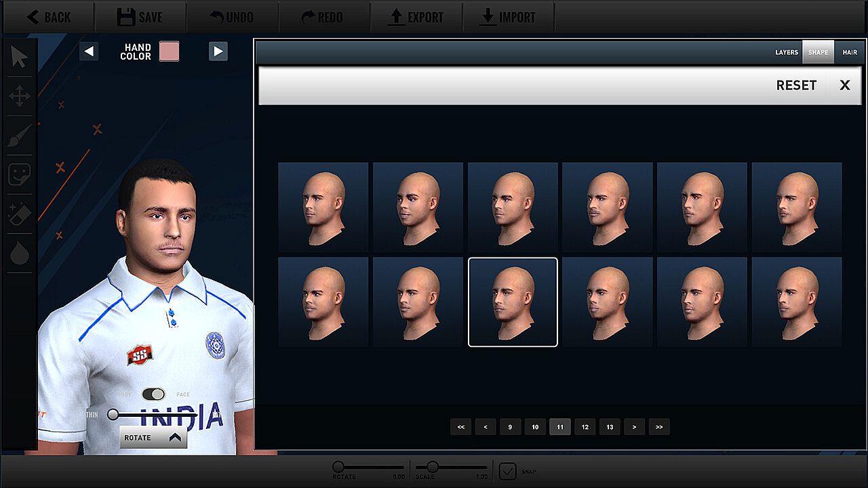The height and width of the screenshot is (488, 868).
Task: Switch to the Shape tab
Action: (x=818, y=52)
